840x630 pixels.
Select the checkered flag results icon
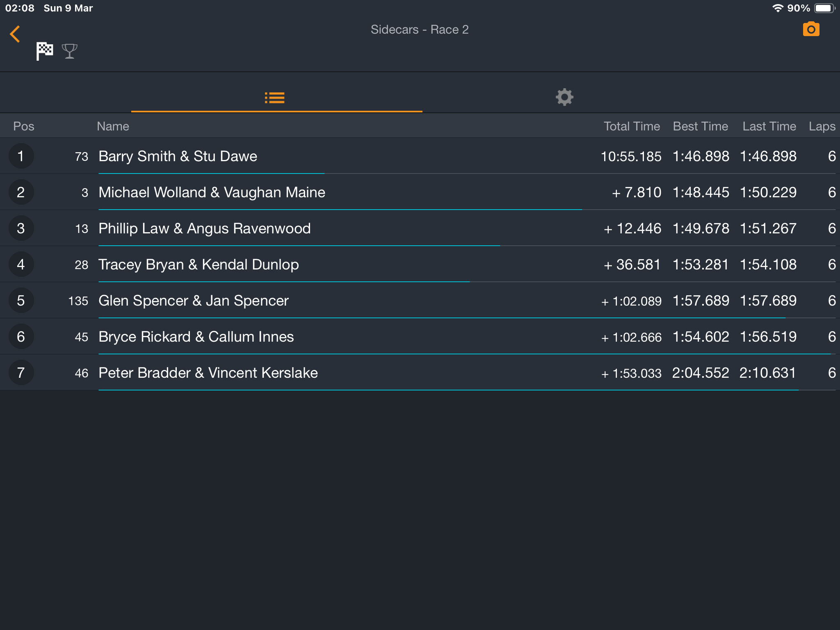click(45, 51)
